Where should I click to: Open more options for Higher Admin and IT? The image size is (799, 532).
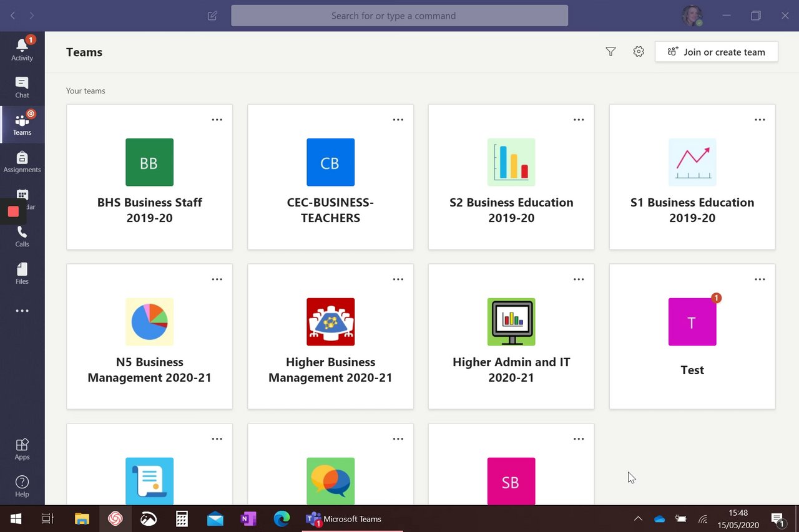(579, 279)
